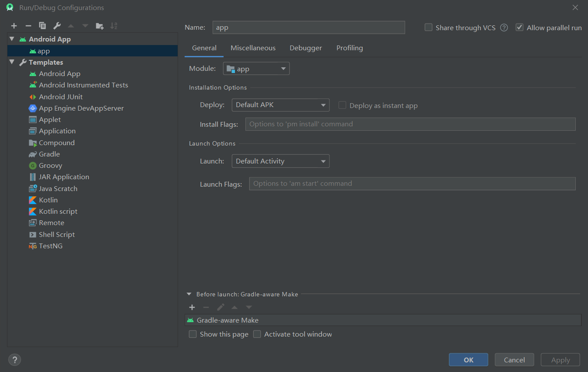The image size is (588, 372).
Task: Check Show this page option
Action: click(192, 334)
